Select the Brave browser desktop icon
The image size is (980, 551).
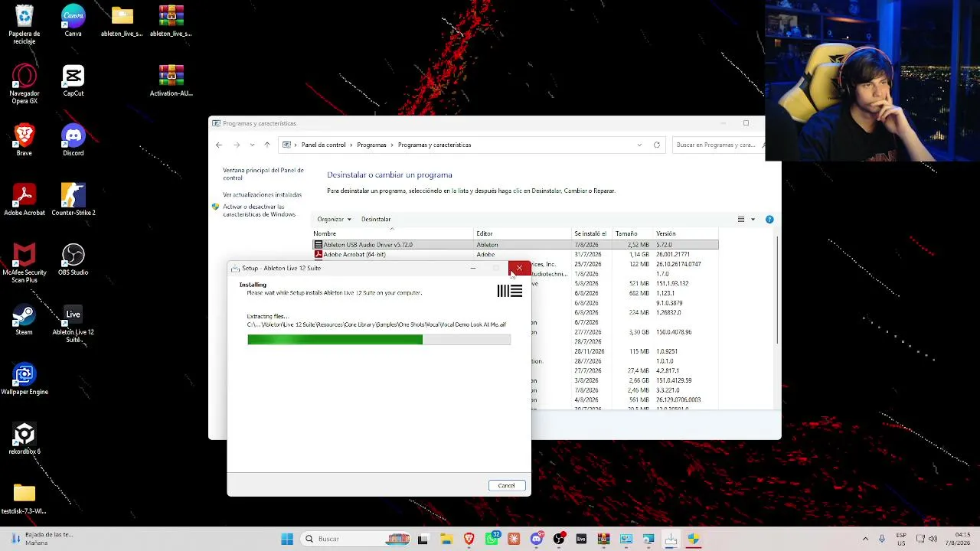tap(24, 140)
